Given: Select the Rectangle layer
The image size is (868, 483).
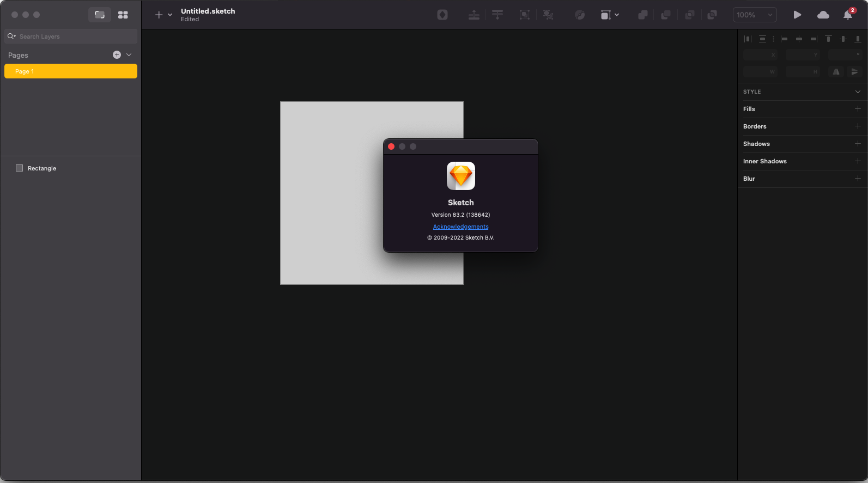Looking at the screenshot, I should click(x=71, y=168).
